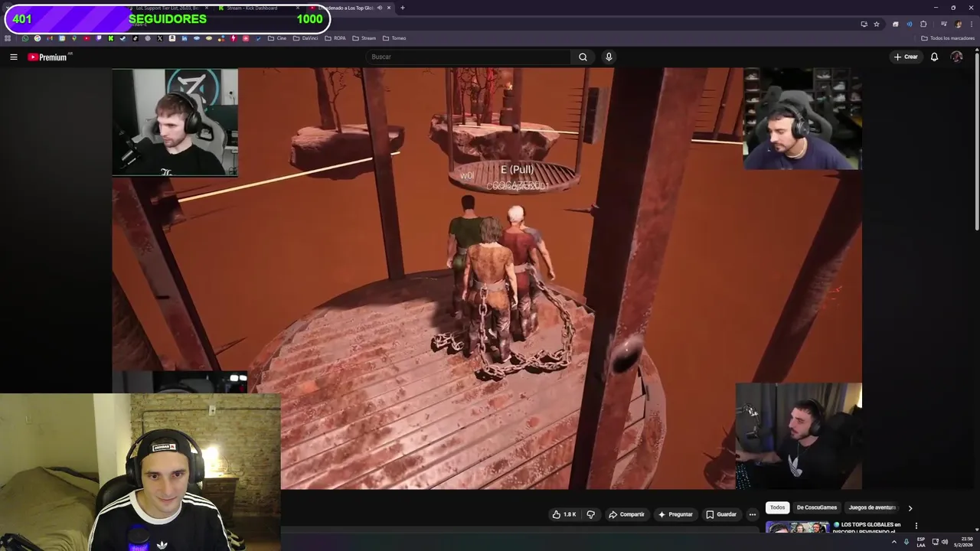
Task: Click the search magnifier button
Action: pos(583,57)
